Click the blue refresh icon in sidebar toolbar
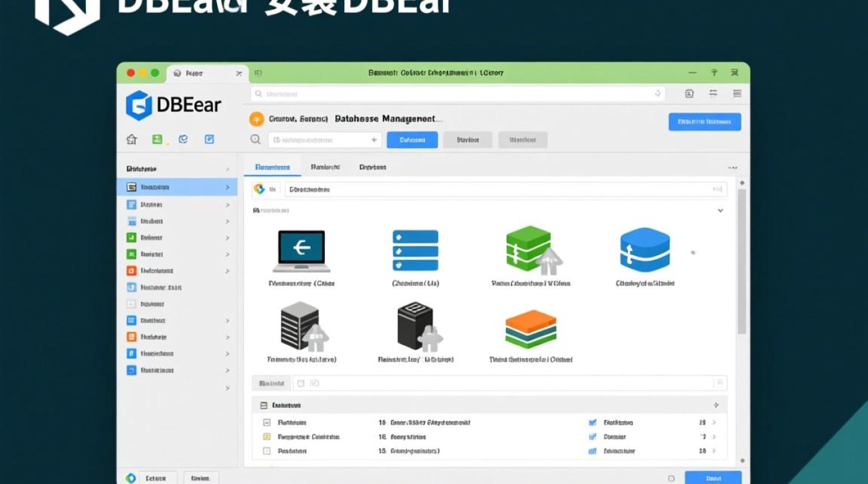The width and height of the screenshot is (868, 484). pyautogui.click(x=183, y=139)
